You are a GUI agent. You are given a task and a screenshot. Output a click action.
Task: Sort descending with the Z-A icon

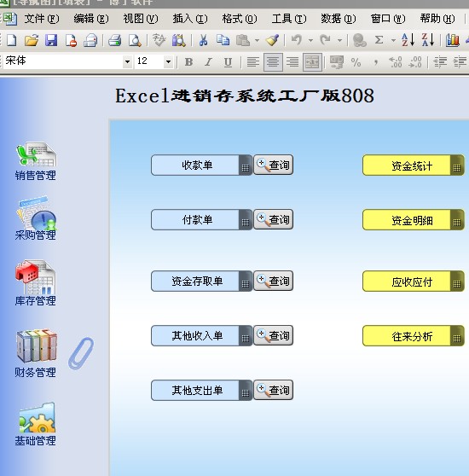(428, 40)
